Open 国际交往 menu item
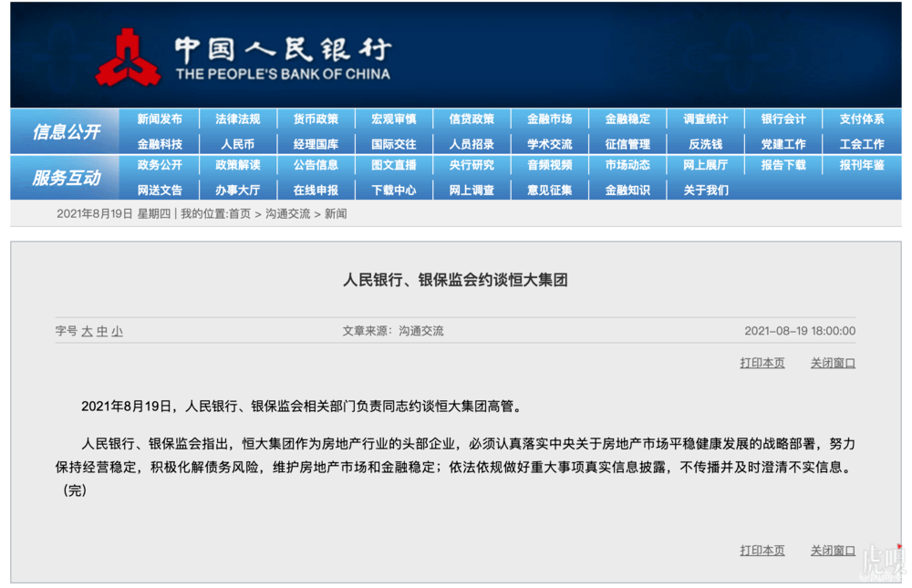 (x=394, y=144)
